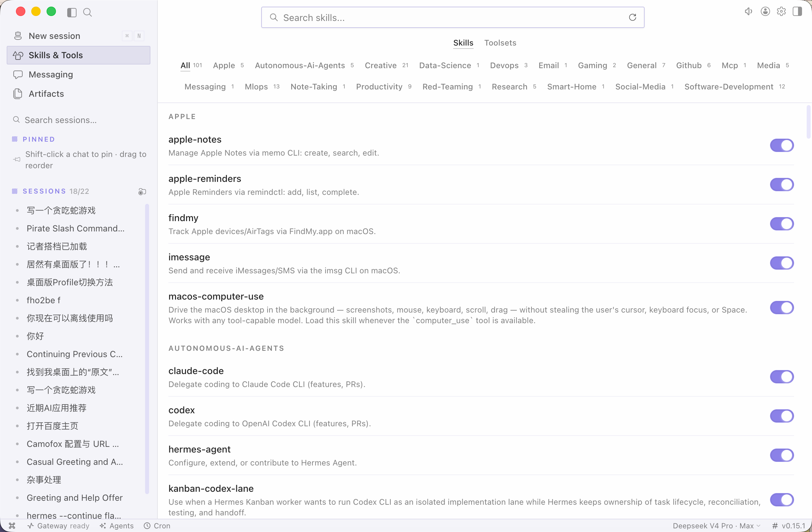Filter by the Research category
This screenshot has height=532, width=812.
(x=514, y=87)
